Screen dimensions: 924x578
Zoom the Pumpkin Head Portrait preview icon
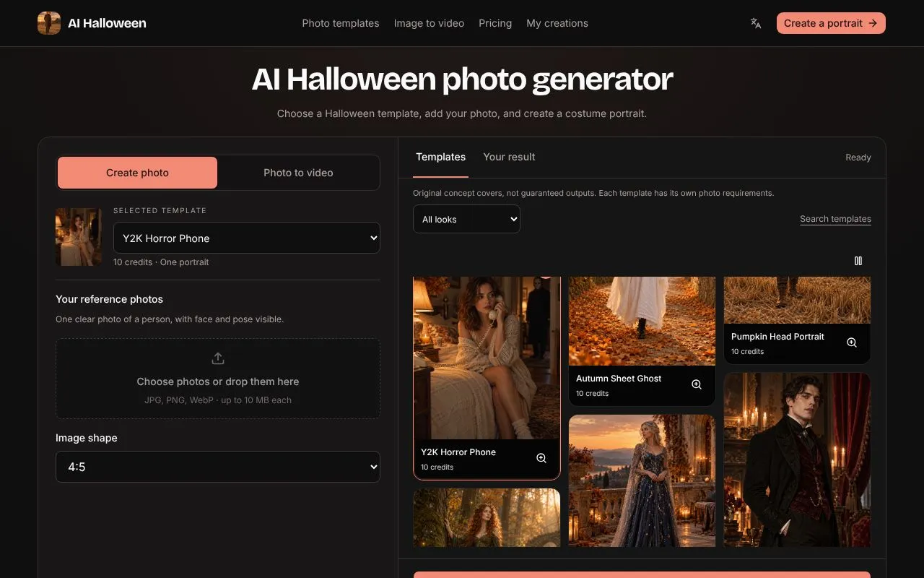pos(852,342)
